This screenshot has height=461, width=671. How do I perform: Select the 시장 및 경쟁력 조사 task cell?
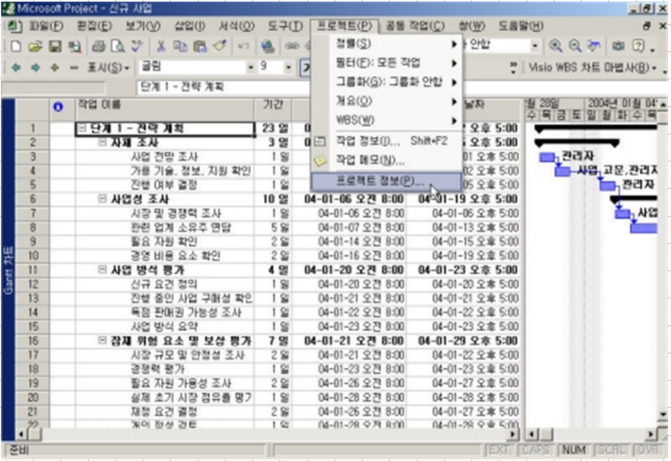tap(165, 213)
